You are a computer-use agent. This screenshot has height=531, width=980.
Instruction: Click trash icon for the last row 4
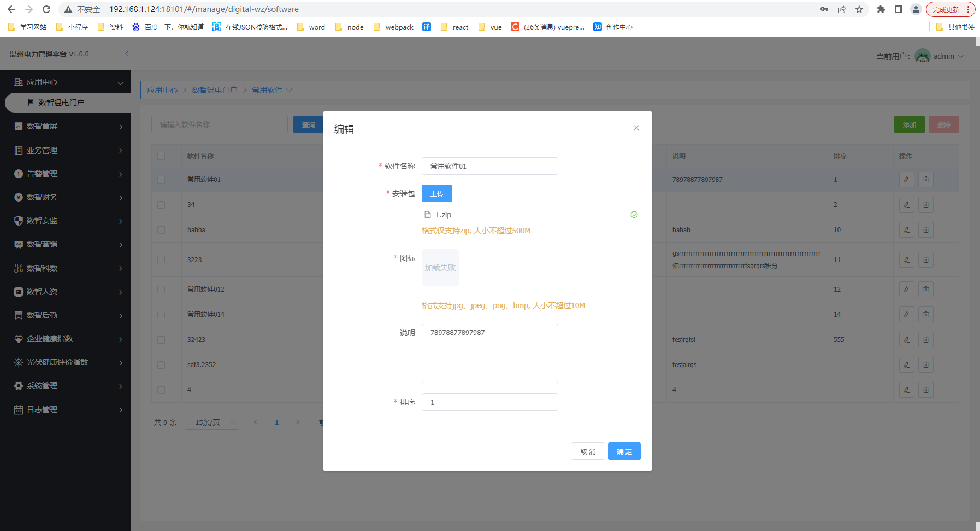click(x=926, y=390)
